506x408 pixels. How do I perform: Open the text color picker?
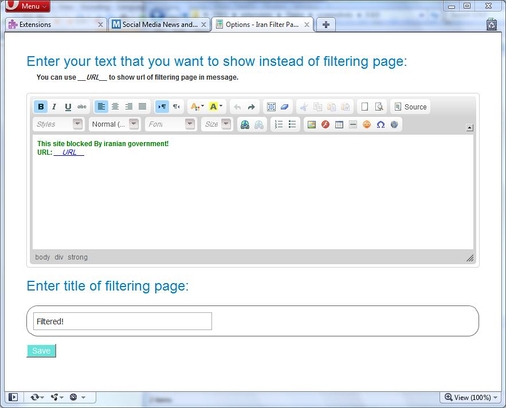click(197, 107)
